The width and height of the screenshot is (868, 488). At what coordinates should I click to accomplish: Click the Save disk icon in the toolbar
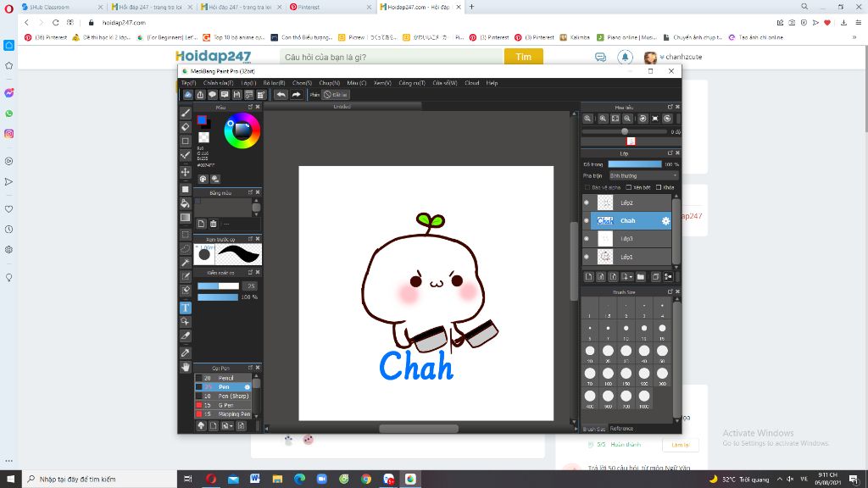coord(236,95)
